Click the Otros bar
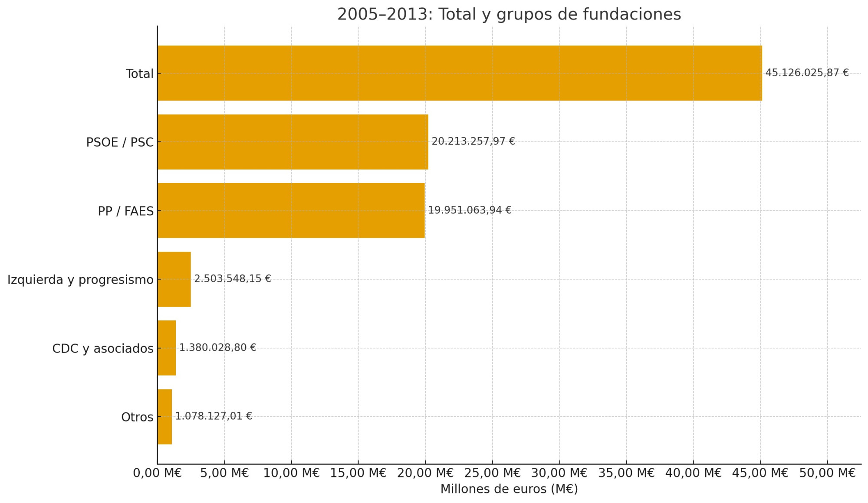The height and width of the screenshot is (503, 868). coord(165,417)
